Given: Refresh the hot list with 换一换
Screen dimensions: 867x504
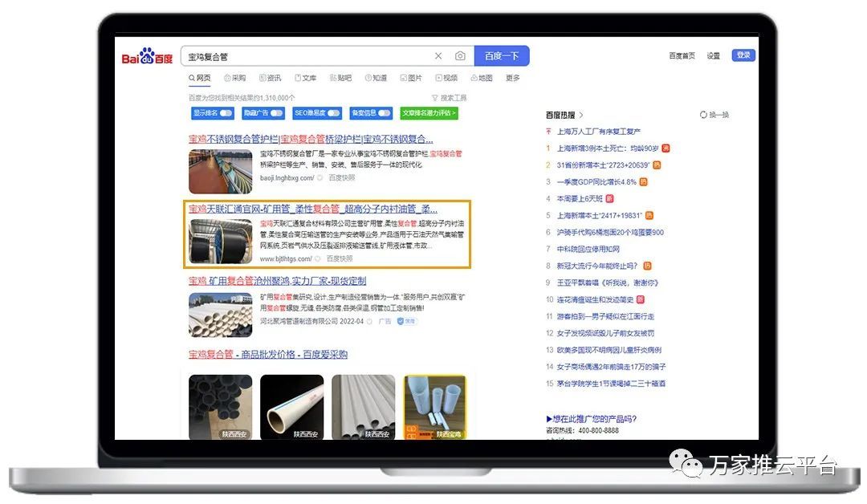Looking at the screenshot, I should point(714,115).
